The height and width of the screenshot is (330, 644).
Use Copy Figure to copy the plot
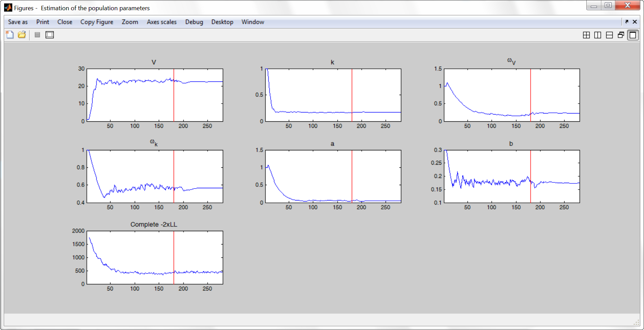[x=97, y=22]
